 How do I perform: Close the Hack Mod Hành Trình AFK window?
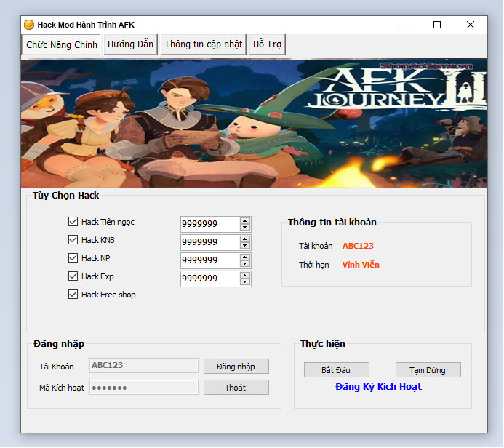(471, 25)
